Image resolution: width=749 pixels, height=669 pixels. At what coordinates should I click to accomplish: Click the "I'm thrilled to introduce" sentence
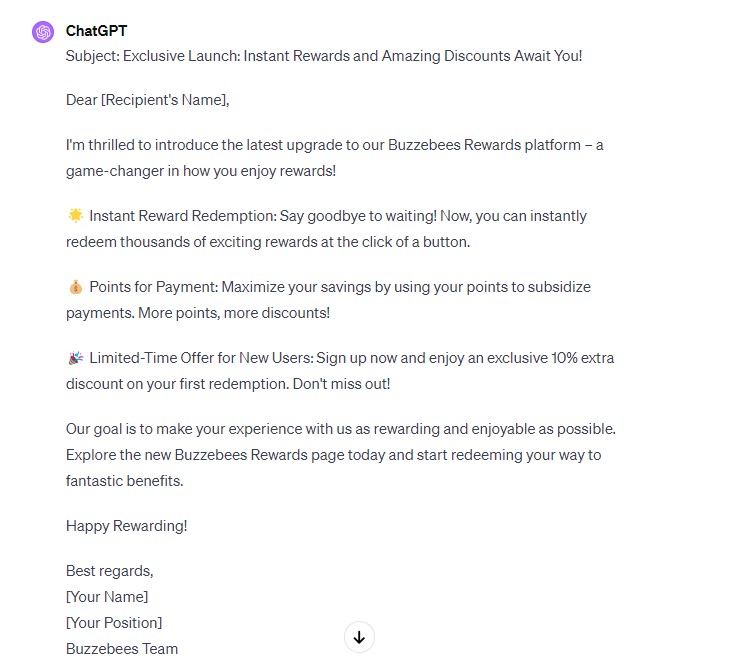click(334, 145)
